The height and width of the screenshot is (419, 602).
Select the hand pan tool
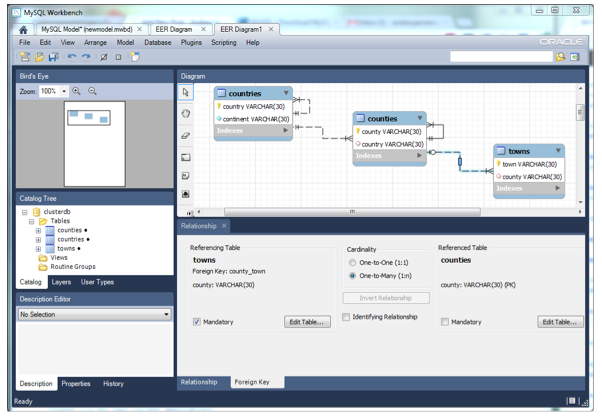(x=186, y=114)
